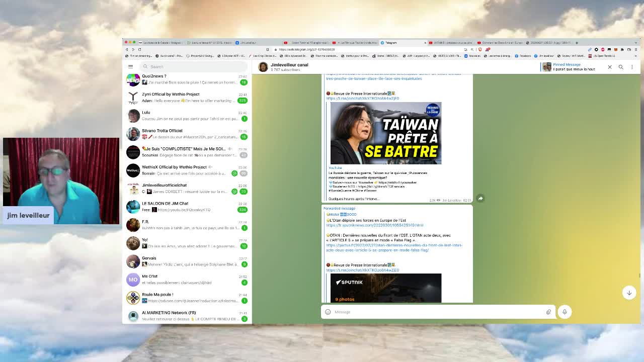The height and width of the screenshot is (362, 644).
Task: Open a new browser tab
Action: 577,43
